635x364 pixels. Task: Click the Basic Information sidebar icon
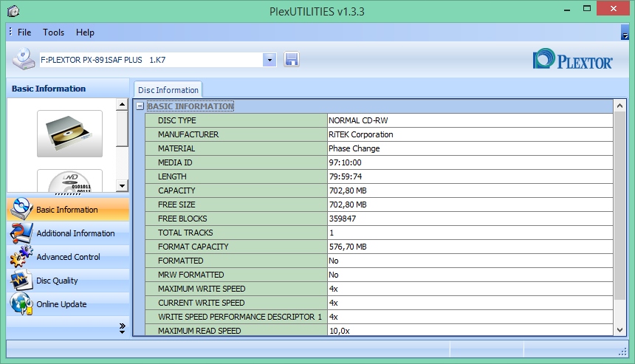click(x=21, y=210)
